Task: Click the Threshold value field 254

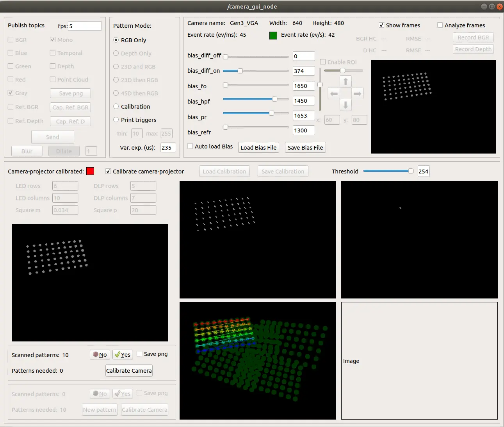Action: pyautogui.click(x=424, y=171)
